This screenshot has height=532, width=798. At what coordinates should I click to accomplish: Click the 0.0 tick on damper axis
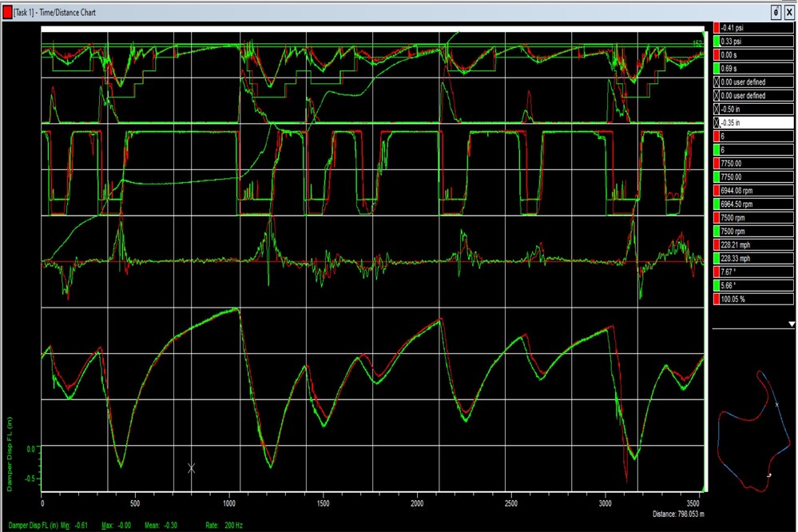(30, 449)
